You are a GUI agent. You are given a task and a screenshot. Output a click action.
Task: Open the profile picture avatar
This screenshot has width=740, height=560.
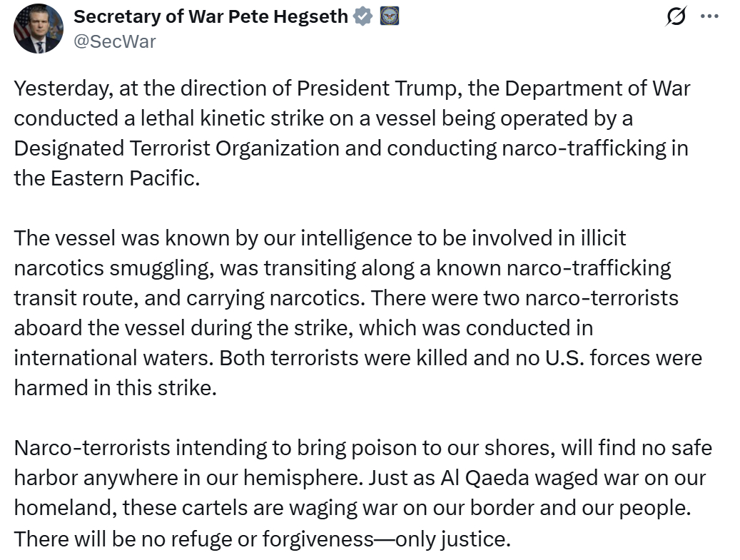pos(39,29)
